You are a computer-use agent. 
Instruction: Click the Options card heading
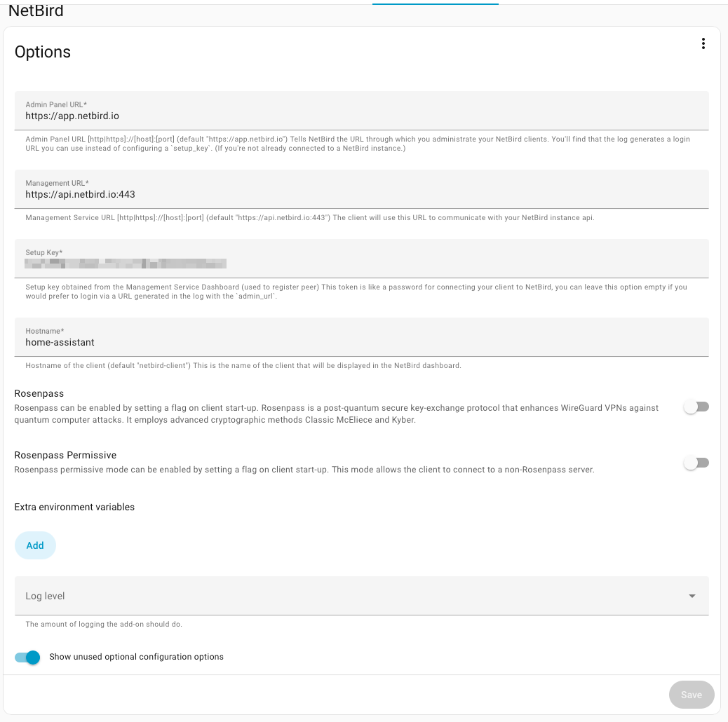tap(43, 52)
